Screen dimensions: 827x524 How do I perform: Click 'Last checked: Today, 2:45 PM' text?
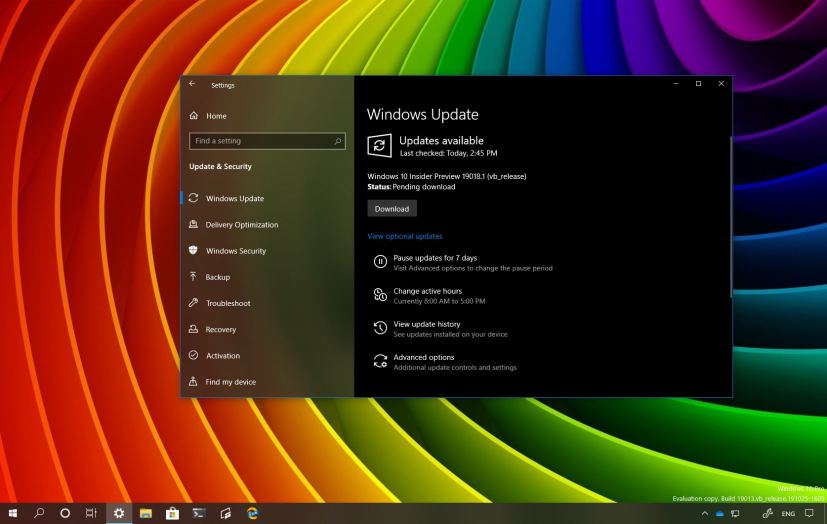[448, 153]
